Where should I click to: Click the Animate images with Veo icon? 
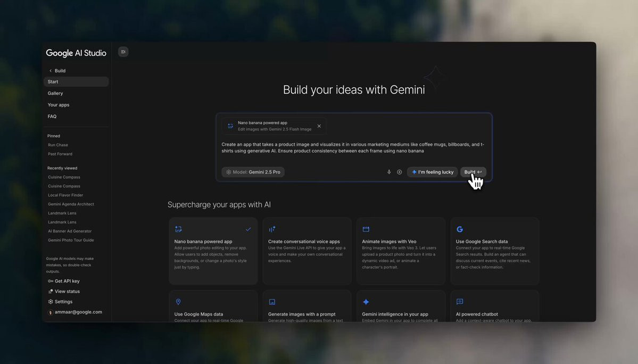pyautogui.click(x=366, y=229)
